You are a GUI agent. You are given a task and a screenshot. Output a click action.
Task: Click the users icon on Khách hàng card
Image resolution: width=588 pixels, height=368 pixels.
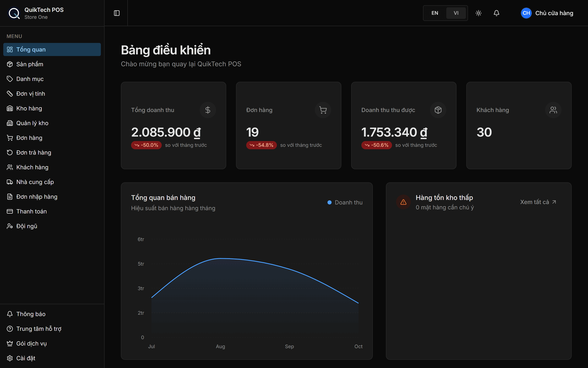553,110
